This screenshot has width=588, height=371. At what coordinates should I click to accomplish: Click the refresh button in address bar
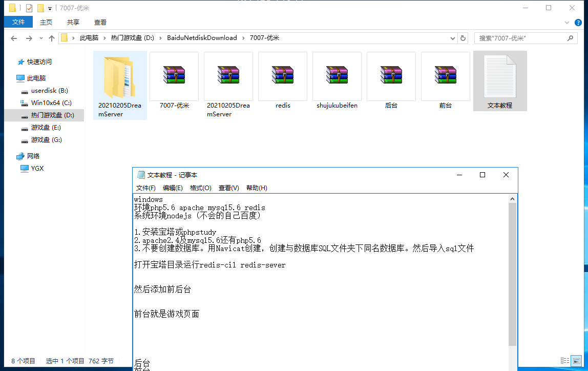pos(463,38)
